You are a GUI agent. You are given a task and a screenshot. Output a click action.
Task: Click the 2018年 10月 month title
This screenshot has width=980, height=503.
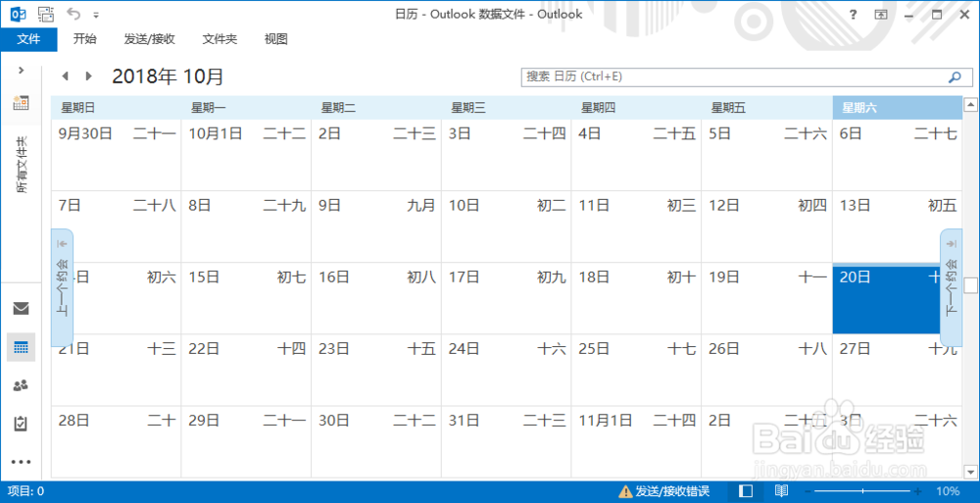point(168,76)
